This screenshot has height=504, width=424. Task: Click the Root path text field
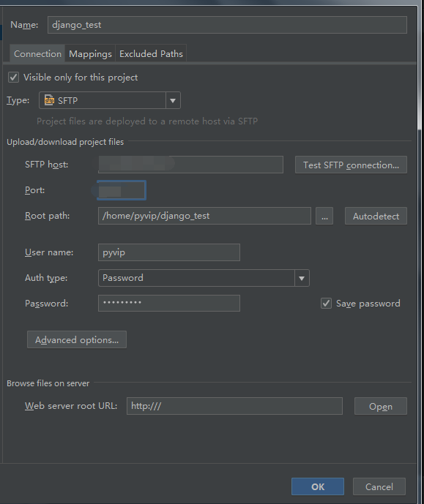click(204, 216)
